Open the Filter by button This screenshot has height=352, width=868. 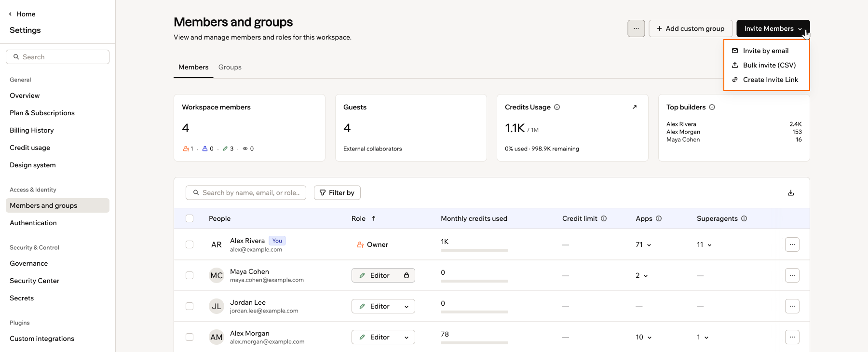(x=337, y=193)
